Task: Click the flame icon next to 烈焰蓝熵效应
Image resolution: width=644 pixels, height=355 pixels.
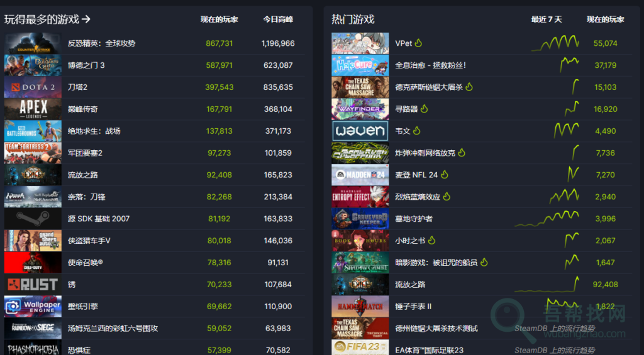Action: [x=447, y=197]
